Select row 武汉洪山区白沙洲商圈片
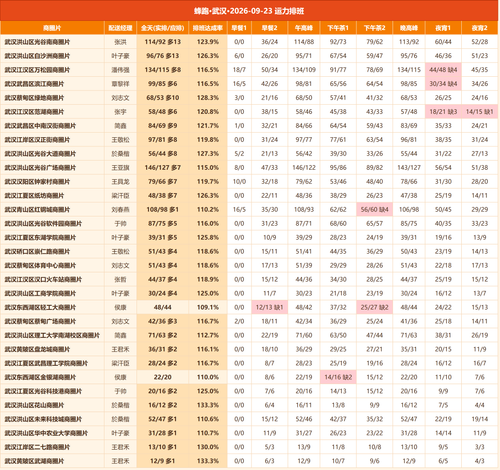Image resolution: width=500 pixels, height=470 pixels. (x=249, y=56)
